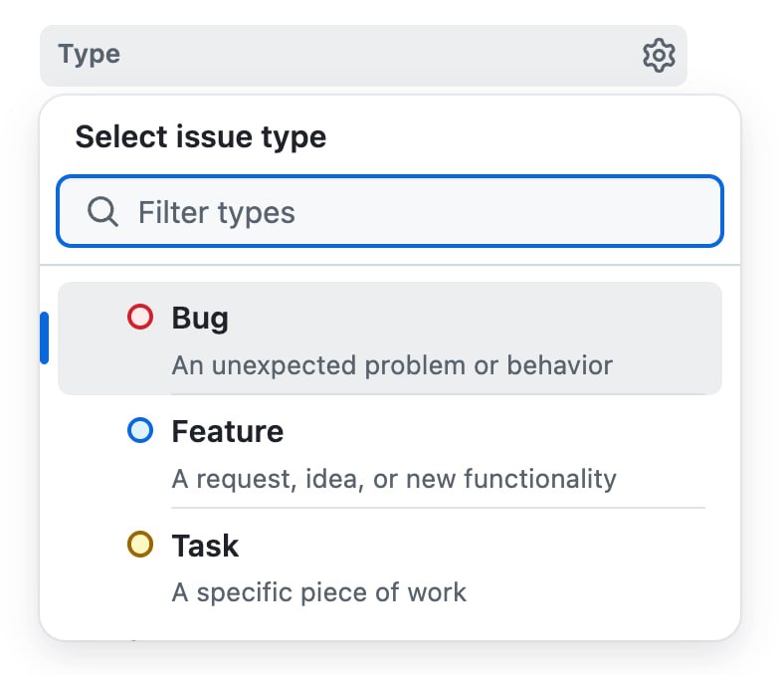The image size is (784, 675).
Task: Click "A specific piece of work" description
Action: (x=319, y=593)
